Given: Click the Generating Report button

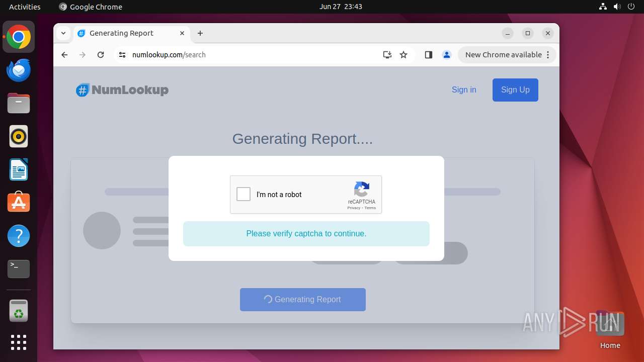Looking at the screenshot, I should 303,299.
